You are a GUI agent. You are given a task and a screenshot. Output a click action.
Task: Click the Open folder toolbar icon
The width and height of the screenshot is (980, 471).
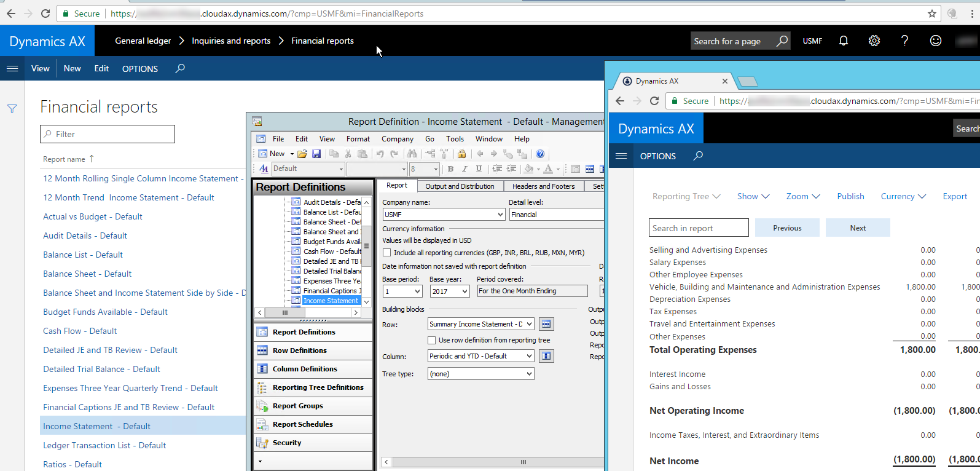coord(302,154)
